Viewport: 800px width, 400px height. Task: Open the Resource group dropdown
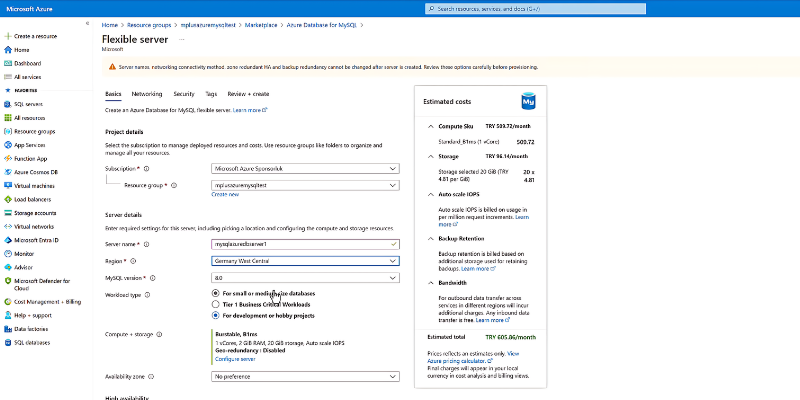tap(305, 185)
